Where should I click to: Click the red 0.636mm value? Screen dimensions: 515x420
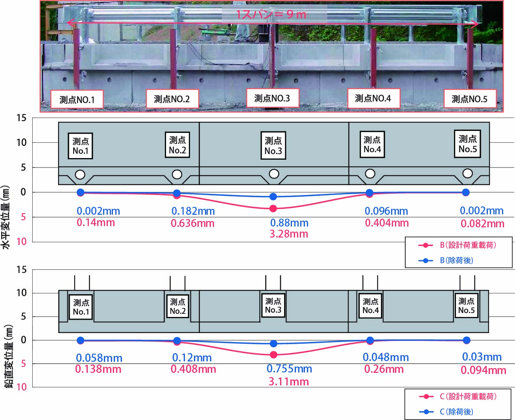coord(192,223)
